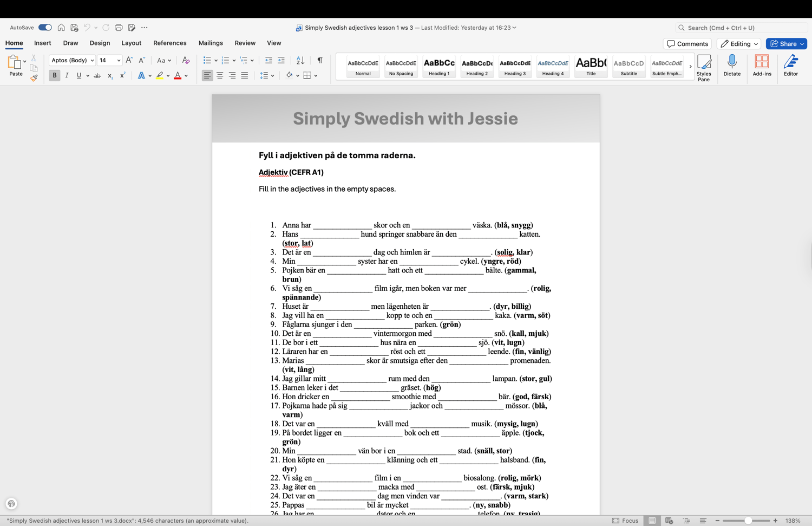Adjust the zoom slider in status bar

coord(748,521)
